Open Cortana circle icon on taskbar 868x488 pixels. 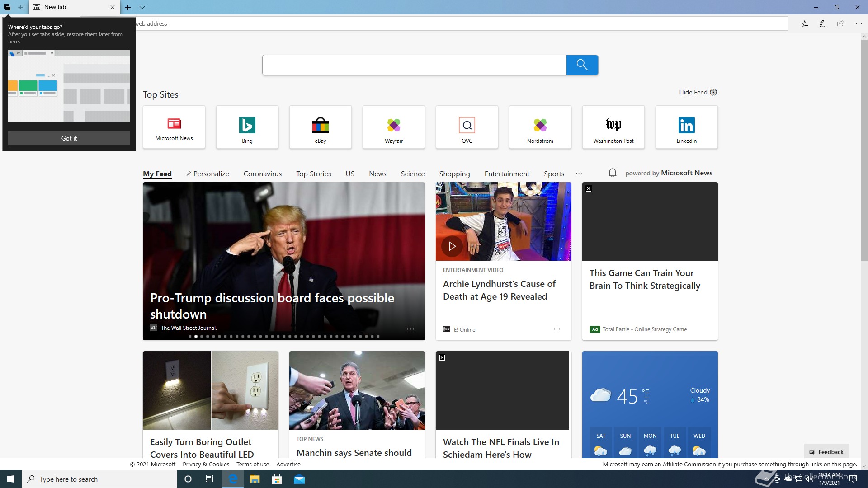[188, 479]
